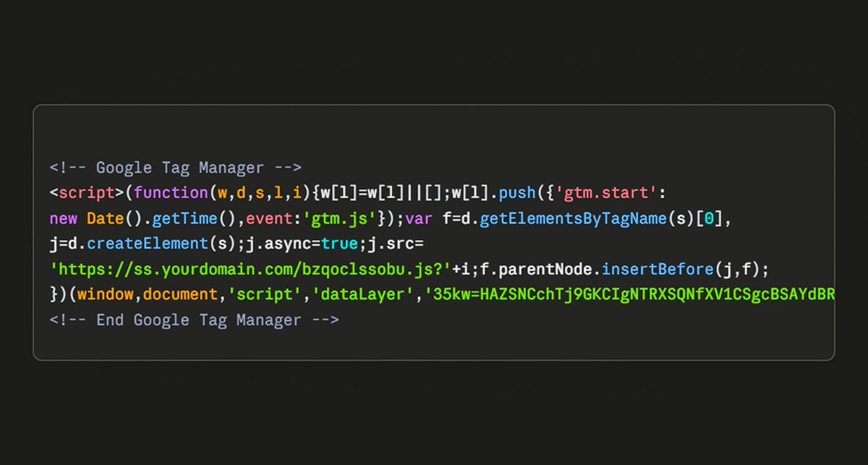868x465 pixels.
Task: Click the 'gtm.js' event string
Action: click(340, 218)
